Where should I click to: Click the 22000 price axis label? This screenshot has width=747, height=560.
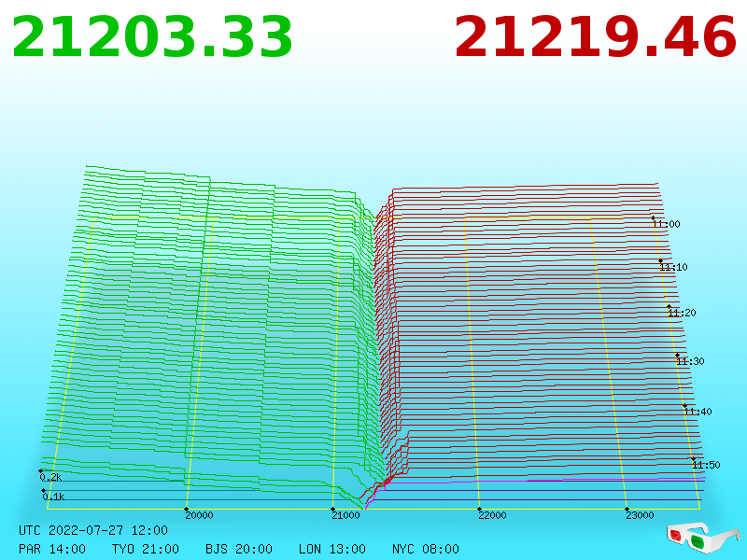point(493,515)
